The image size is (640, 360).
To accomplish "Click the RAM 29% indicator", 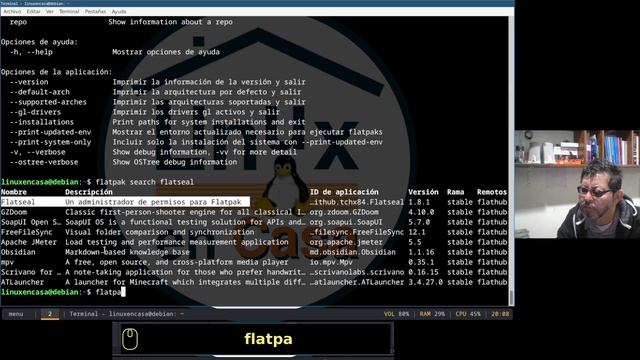I will click(x=432, y=314).
